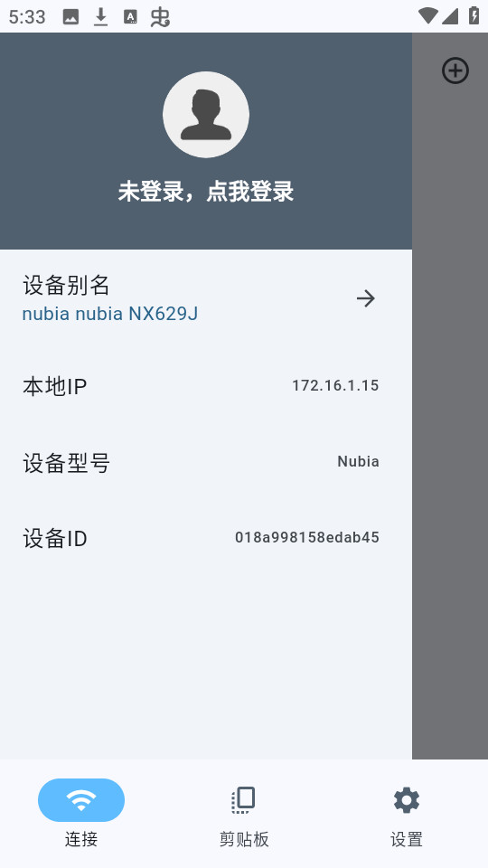Tap the keyboard language A icon in status bar
488x868 pixels.
point(130,17)
